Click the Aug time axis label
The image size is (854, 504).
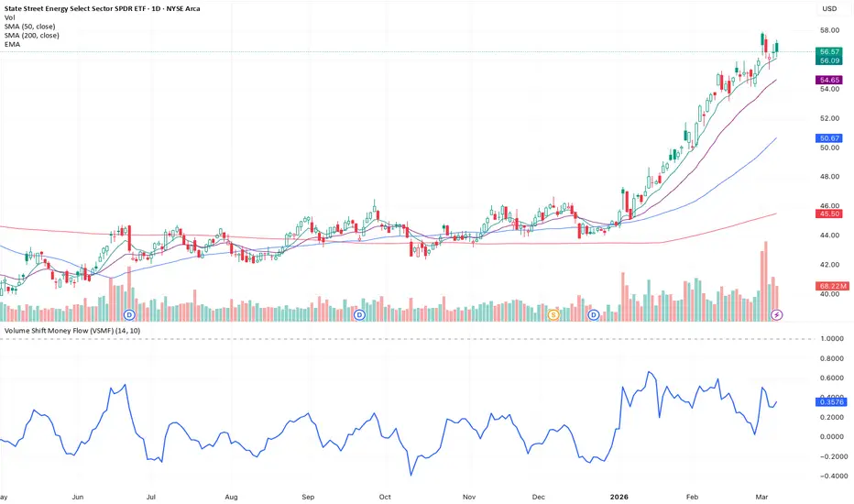(232, 497)
